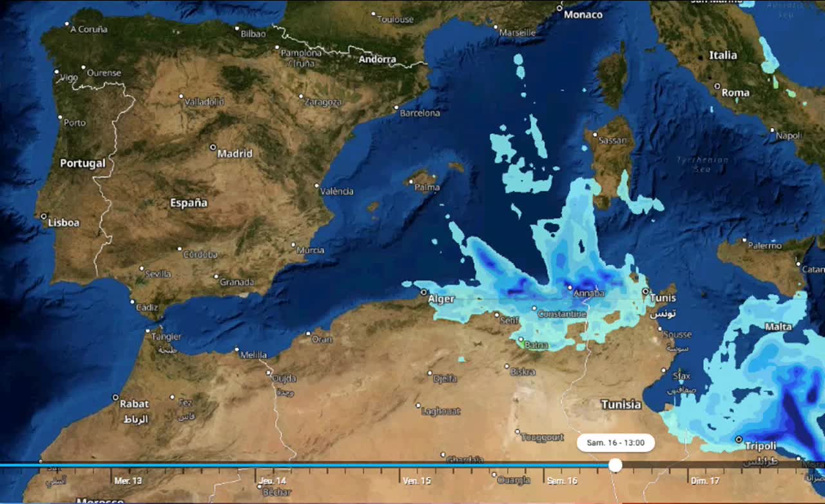Click the Napoli city label

pyautogui.click(x=789, y=136)
